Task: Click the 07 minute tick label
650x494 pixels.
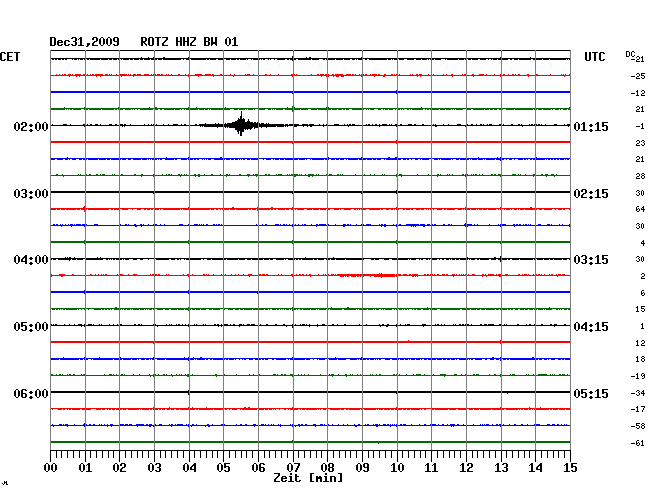Action: click(293, 468)
